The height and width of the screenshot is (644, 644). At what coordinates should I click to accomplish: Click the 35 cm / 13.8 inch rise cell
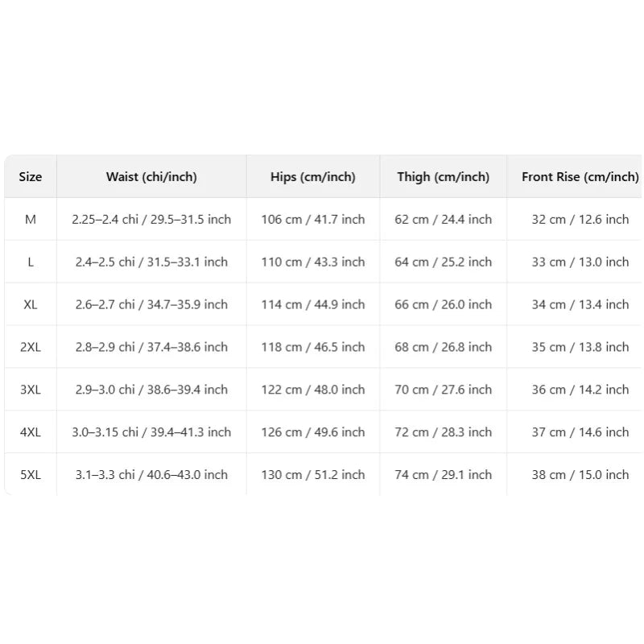pos(580,348)
